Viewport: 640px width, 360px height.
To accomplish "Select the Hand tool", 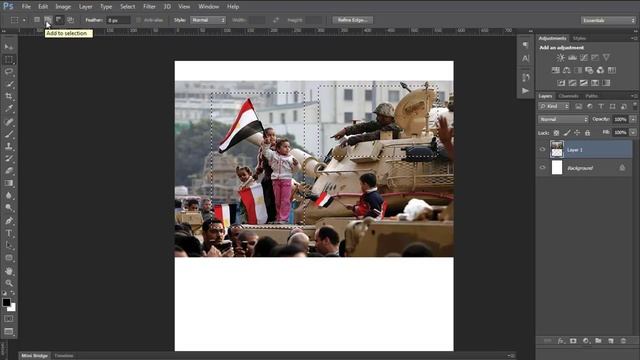I will click(x=9, y=271).
